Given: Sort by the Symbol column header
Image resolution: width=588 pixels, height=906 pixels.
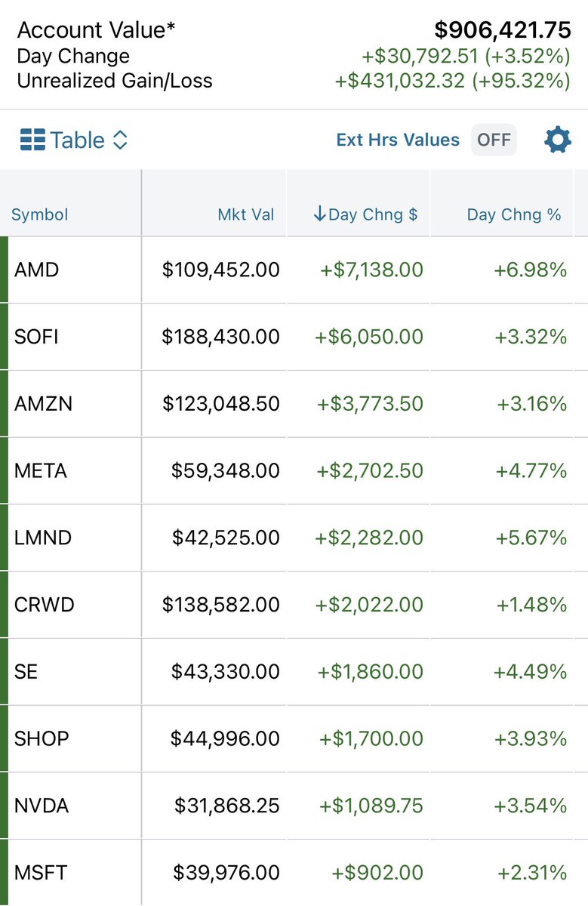Looking at the screenshot, I should 39,214.
